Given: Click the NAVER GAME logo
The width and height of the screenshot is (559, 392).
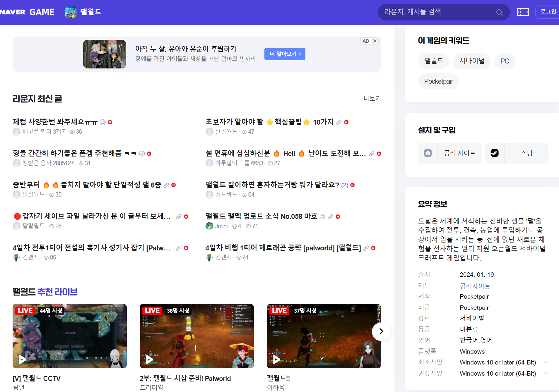Looking at the screenshot, I should tap(27, 12).
